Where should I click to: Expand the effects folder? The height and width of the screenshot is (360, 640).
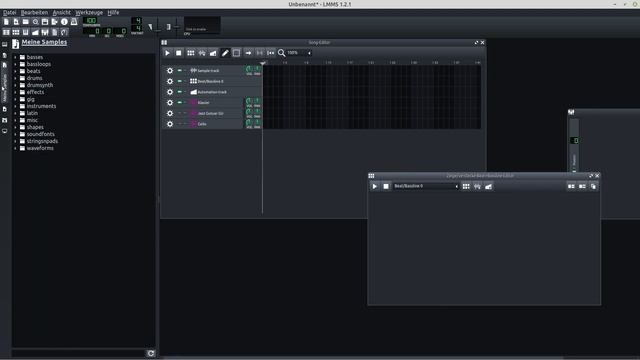16,92
